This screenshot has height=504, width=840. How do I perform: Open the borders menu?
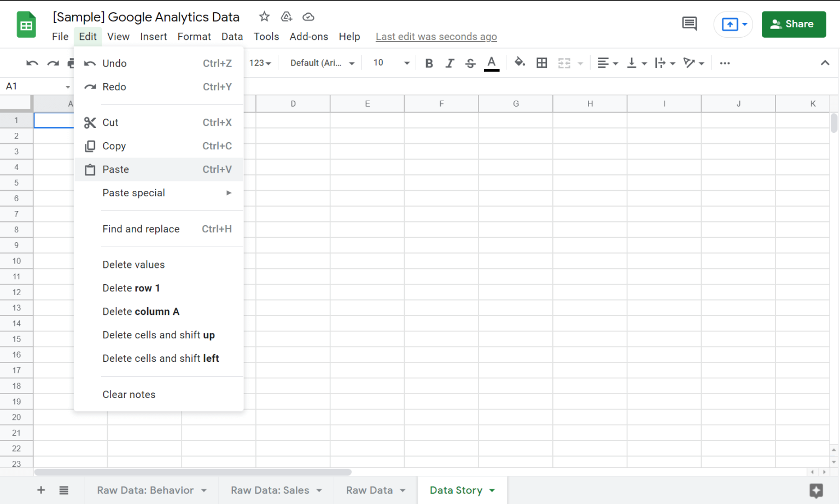(x=542, y=63)
